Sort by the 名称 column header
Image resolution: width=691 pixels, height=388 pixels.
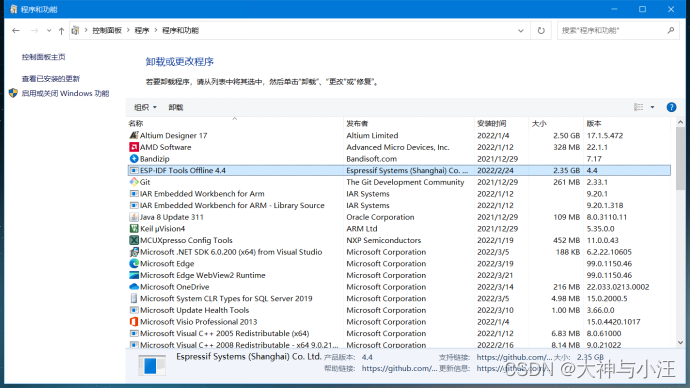[234, 123]
